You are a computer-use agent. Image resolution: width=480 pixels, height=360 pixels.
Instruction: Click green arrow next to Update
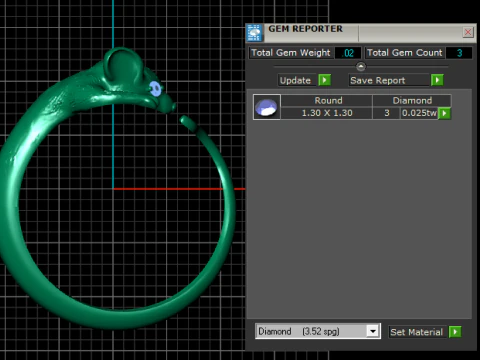324,80
